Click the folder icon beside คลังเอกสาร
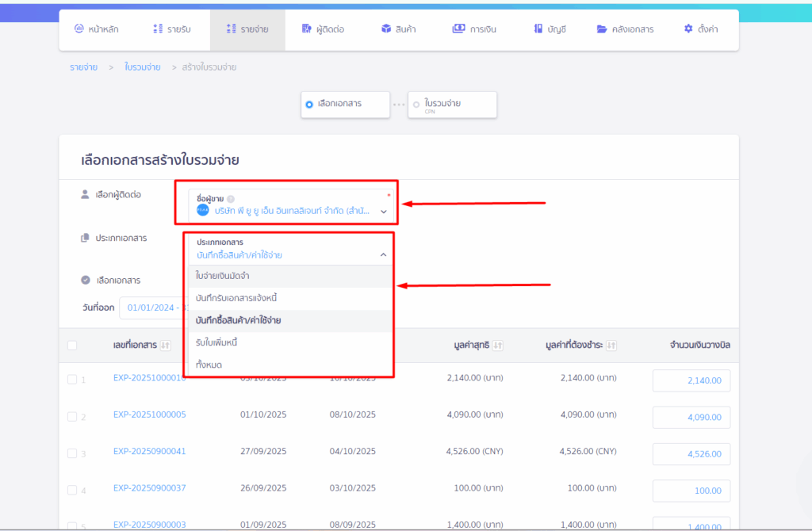This screenshot has width=812, height=531. (x=602, y=29)
